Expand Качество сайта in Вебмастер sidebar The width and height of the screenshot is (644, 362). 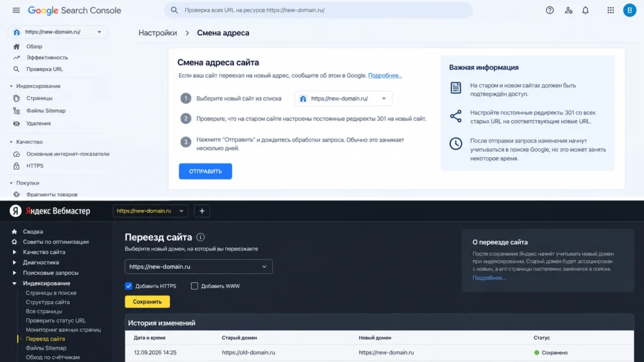point(14,252)
